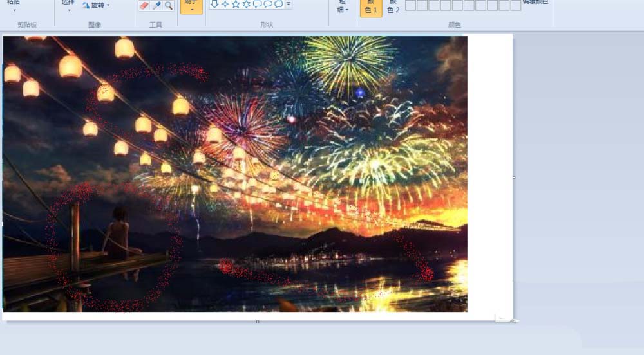Select the Color picker eyedropper tool
This screenshot has width=644, height=355.
coord(156,5)
